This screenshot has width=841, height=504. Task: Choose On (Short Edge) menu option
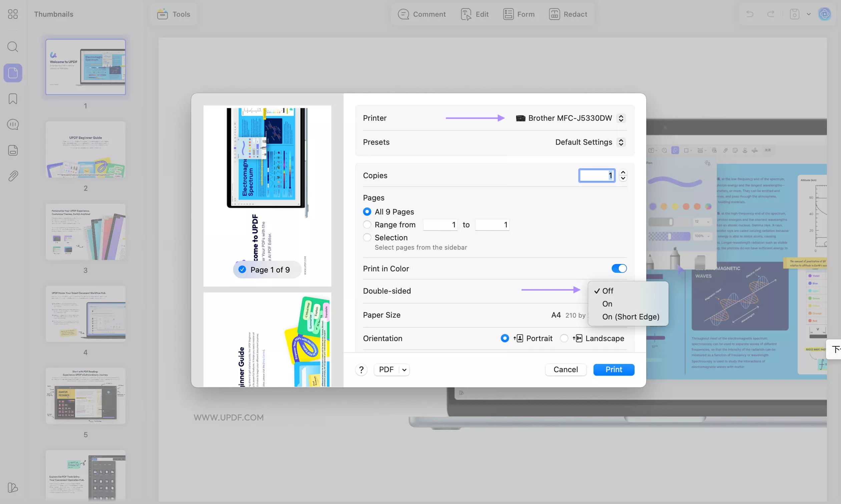point(630,317)
